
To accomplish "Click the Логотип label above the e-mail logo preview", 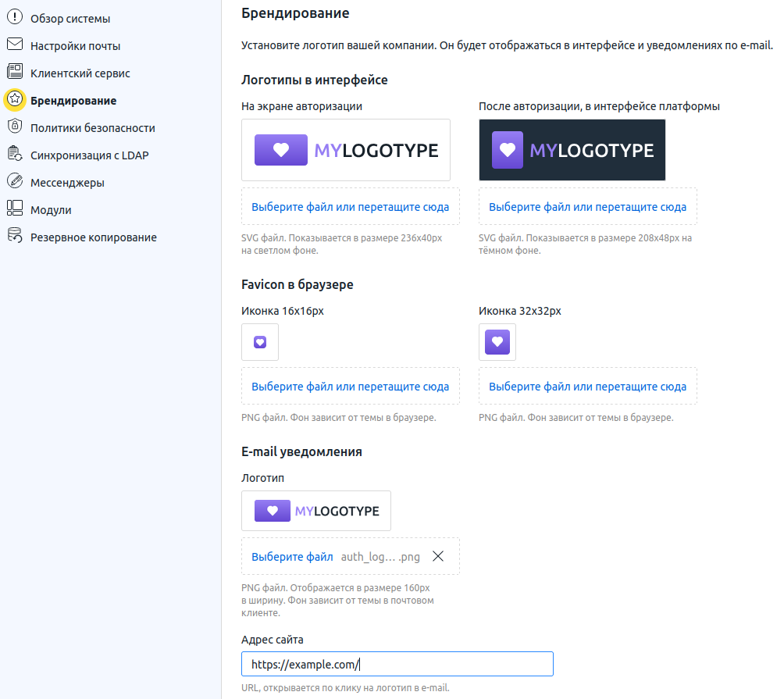I will point(262,478).
